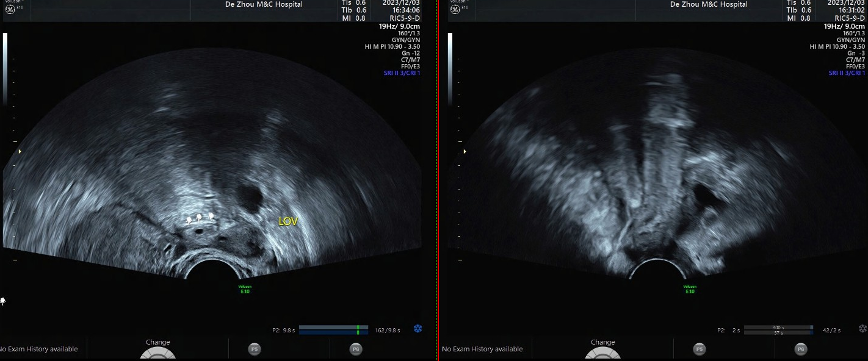Click '19Hz/ 9.0cm' in left panel
Image resolution: width=868 pixels, height=361 pixels.
click(399, 26)
